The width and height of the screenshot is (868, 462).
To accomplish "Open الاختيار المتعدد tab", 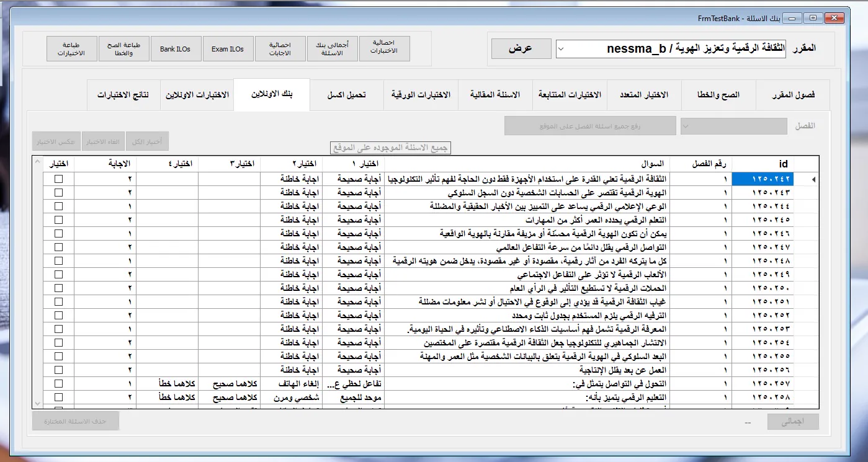I will pyautogui.click(x=644, y=95).
